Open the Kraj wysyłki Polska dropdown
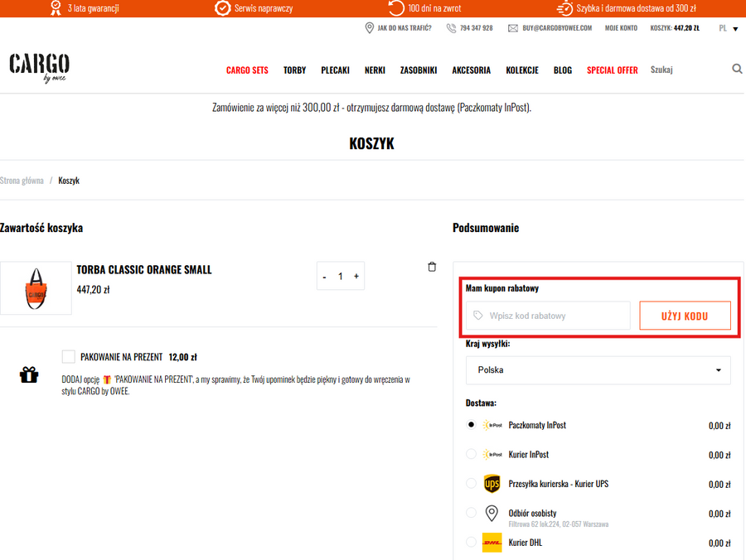 click(598, 370)
